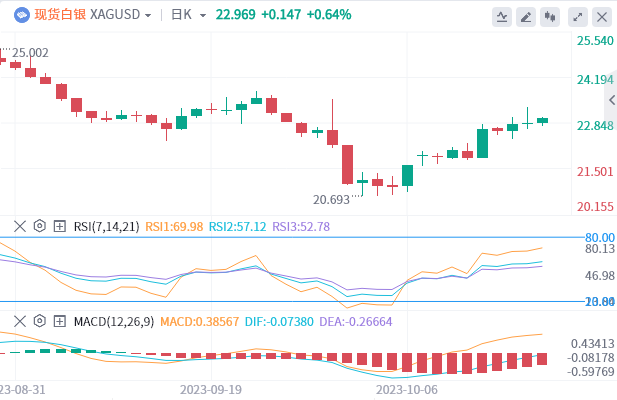Click the 2023-10-06 date axis label
Image resolution: width=617 pixels, height=400 pixels.
point(406,389)
